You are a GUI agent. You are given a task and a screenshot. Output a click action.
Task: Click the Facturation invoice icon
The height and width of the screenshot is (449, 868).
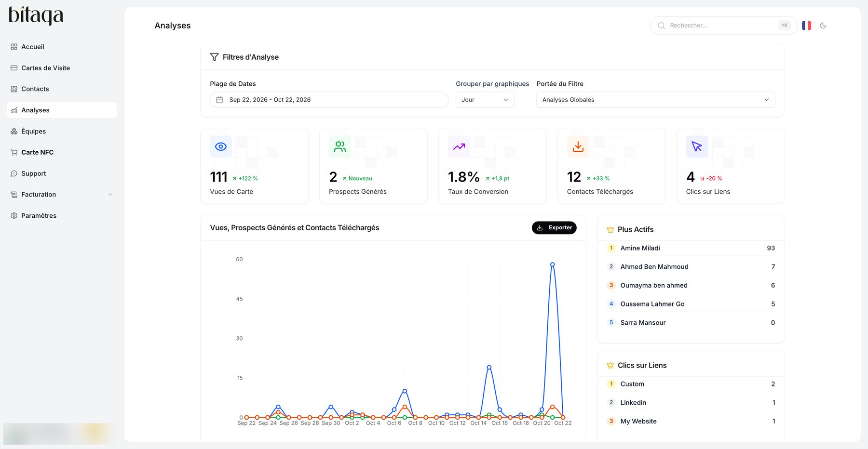[x=14, y=195]
